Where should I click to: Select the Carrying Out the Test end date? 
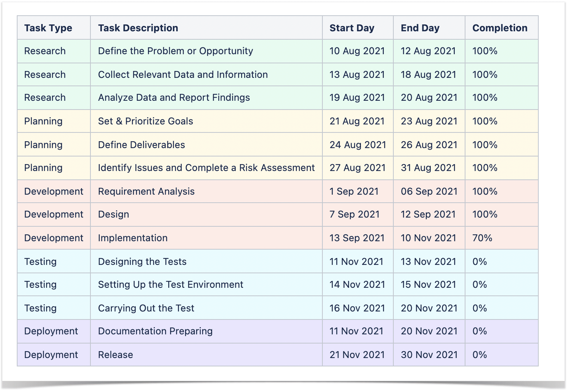coord(428,308)
